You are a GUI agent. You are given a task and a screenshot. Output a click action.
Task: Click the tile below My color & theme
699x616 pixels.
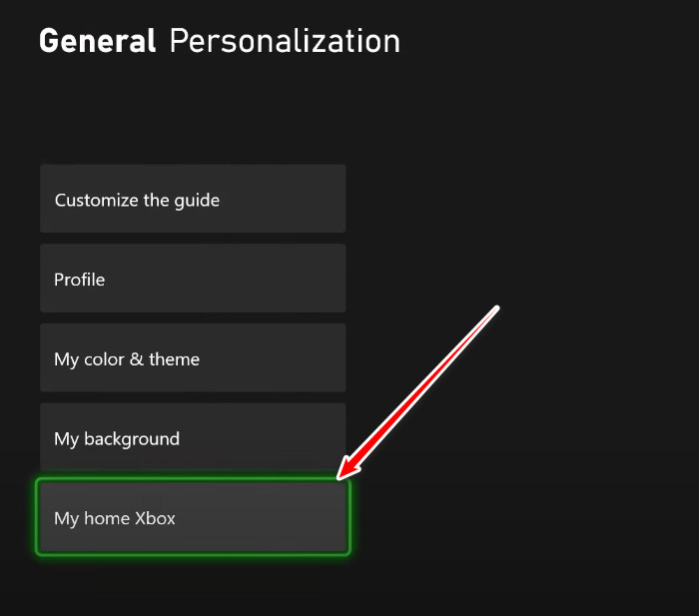coord(193,438)
